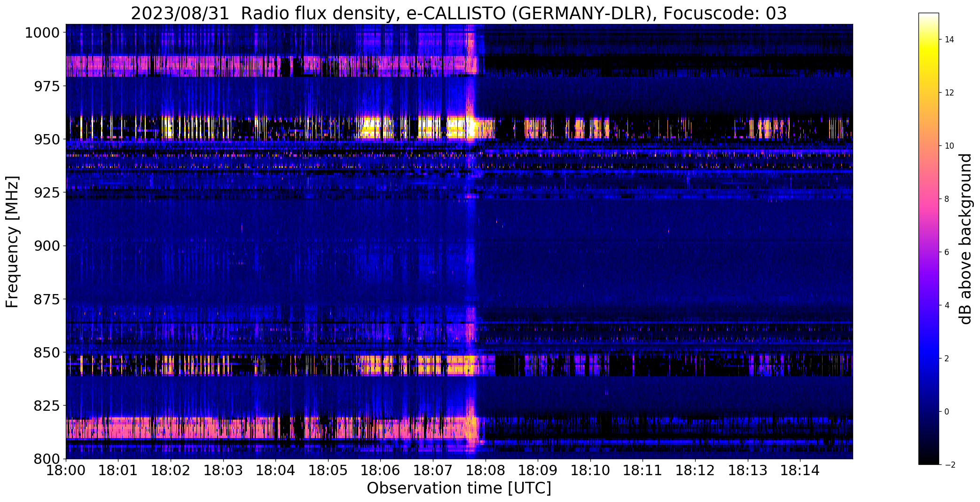This screenshot has height=502, width=980.
Task: Click the 18:05 time tick label
Action: pos(328,470)
